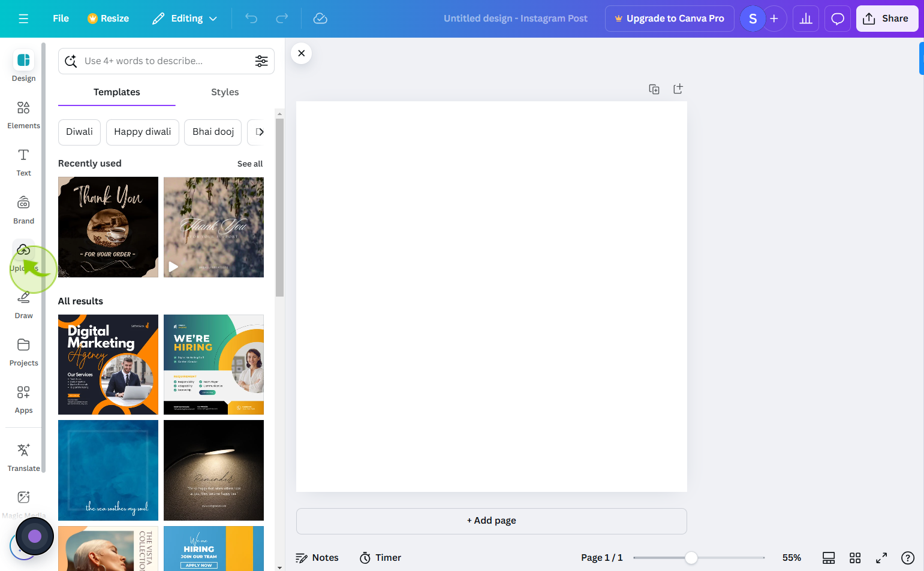Click the duplicate page icon
The width and height of the screenshot is (924, 571).
click(x=654, y=89)
